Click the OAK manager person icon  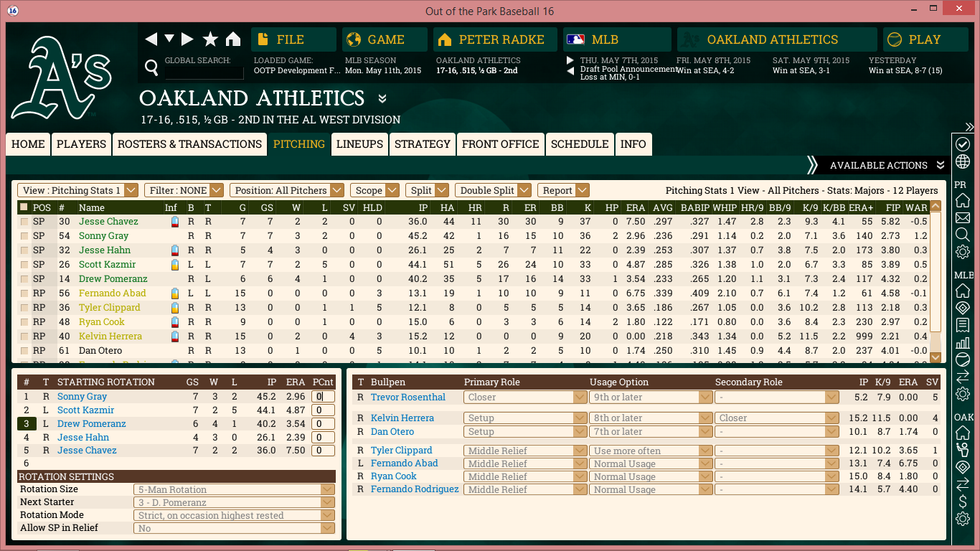click(963, 450)
